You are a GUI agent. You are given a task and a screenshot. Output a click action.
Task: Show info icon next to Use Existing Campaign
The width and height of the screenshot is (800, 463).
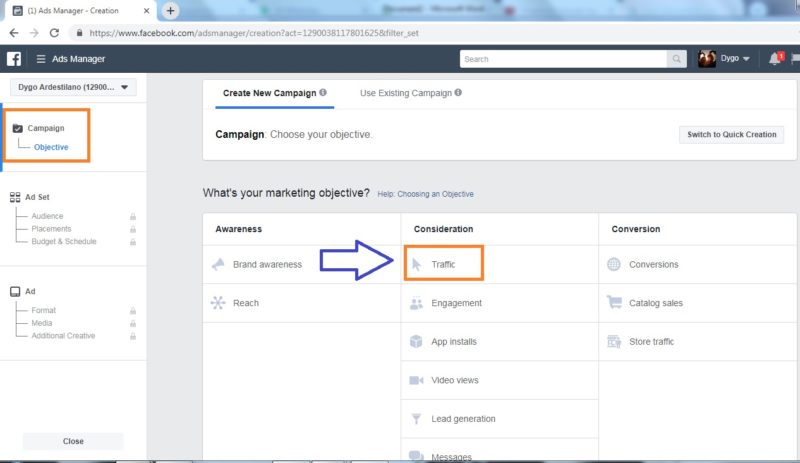pos(458,92)
